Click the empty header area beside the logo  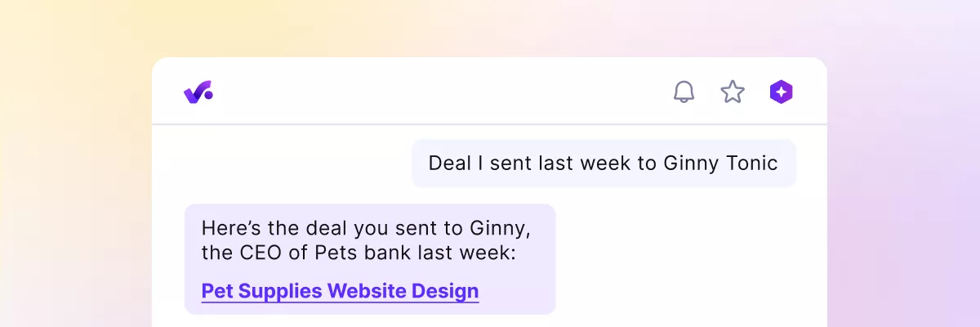pos(441,92)
